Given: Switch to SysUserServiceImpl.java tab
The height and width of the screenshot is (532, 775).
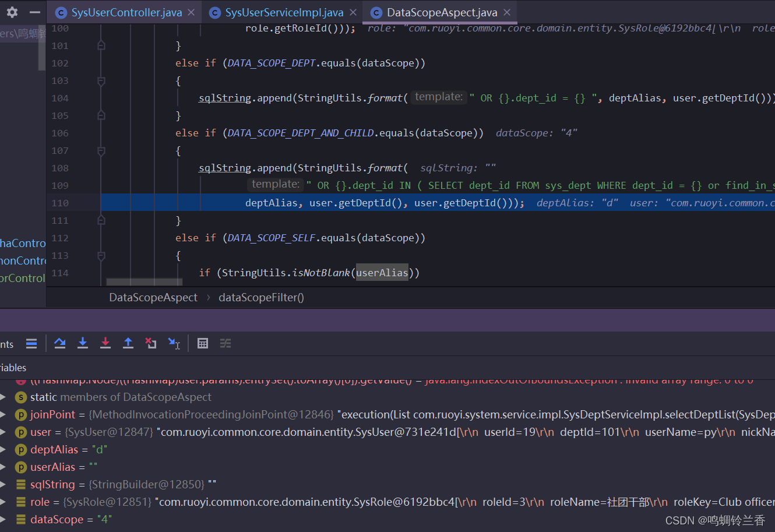Looking at the screenshot, I should click(284, 12).
